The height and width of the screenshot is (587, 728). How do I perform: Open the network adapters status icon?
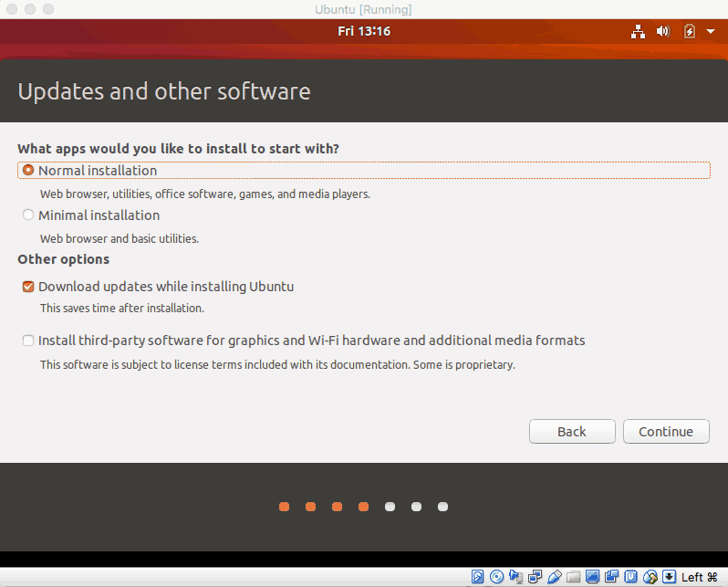pos(535,577)
